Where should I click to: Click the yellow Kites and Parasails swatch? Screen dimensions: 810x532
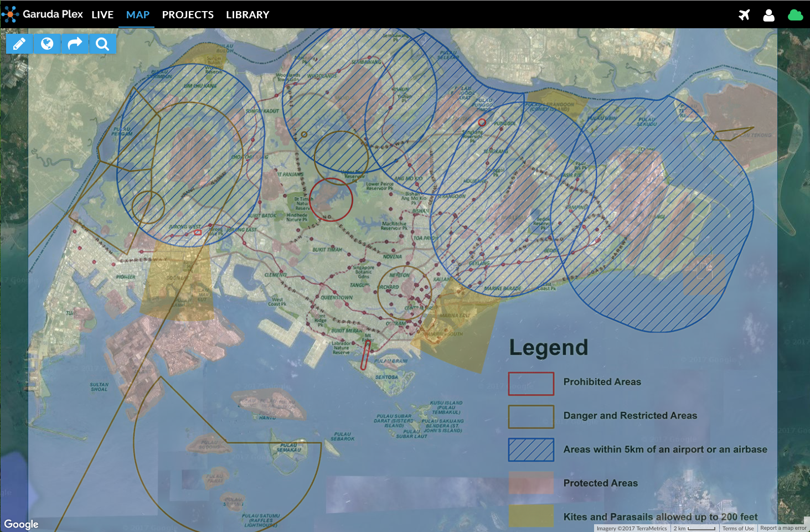(x=531, y=515)
